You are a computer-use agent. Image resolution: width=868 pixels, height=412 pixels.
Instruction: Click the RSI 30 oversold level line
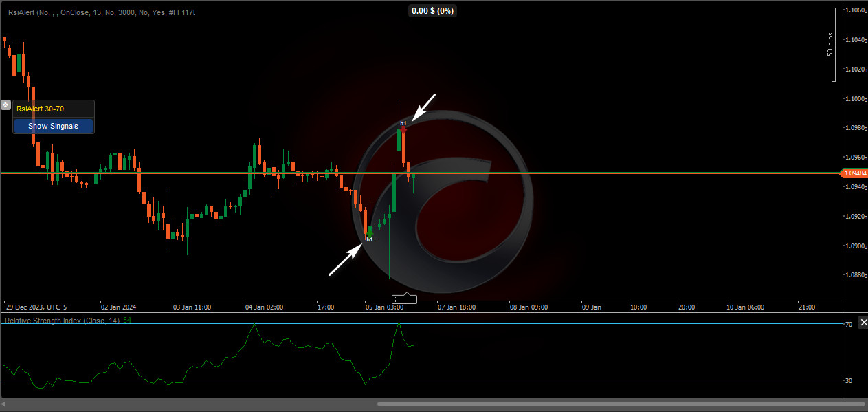point(206,380)
